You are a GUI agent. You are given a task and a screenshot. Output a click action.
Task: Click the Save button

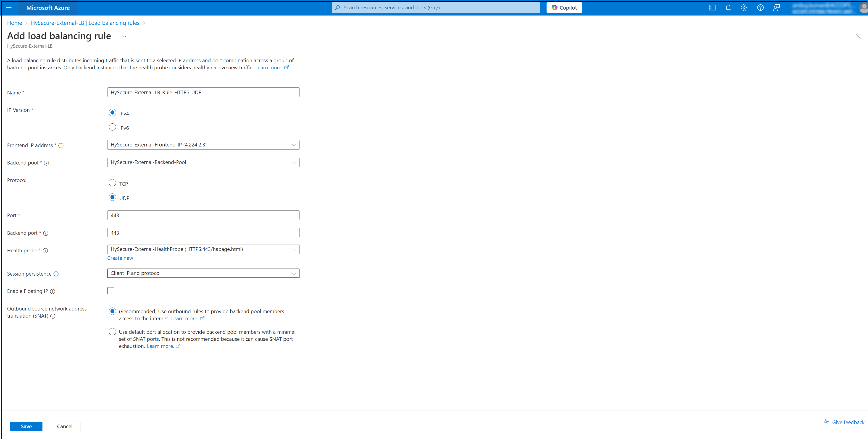coord(26,427)
